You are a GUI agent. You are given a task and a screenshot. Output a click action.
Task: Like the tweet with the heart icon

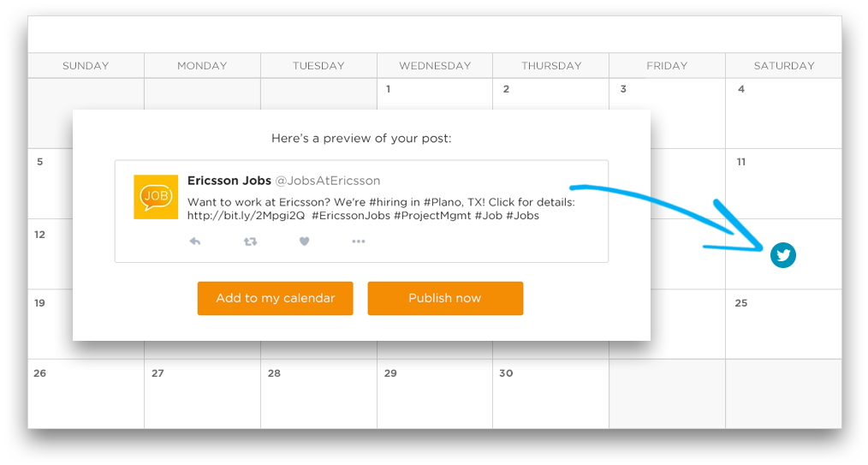pos(304,241)
